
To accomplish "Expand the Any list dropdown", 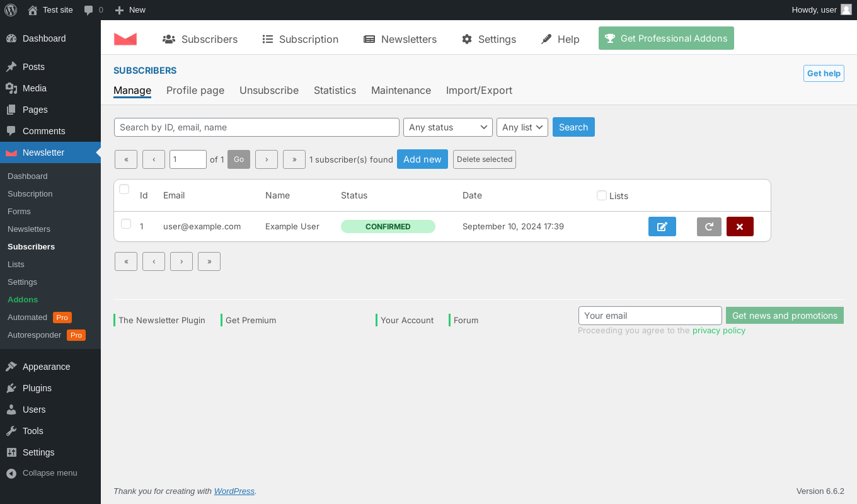I will pos(522,127).
